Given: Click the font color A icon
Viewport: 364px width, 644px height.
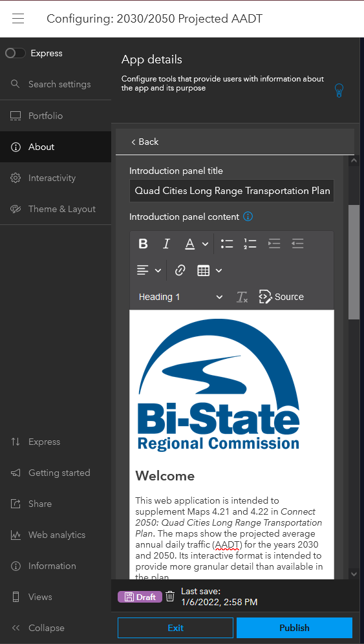Looking at the screenshot, I should point(189,244).
